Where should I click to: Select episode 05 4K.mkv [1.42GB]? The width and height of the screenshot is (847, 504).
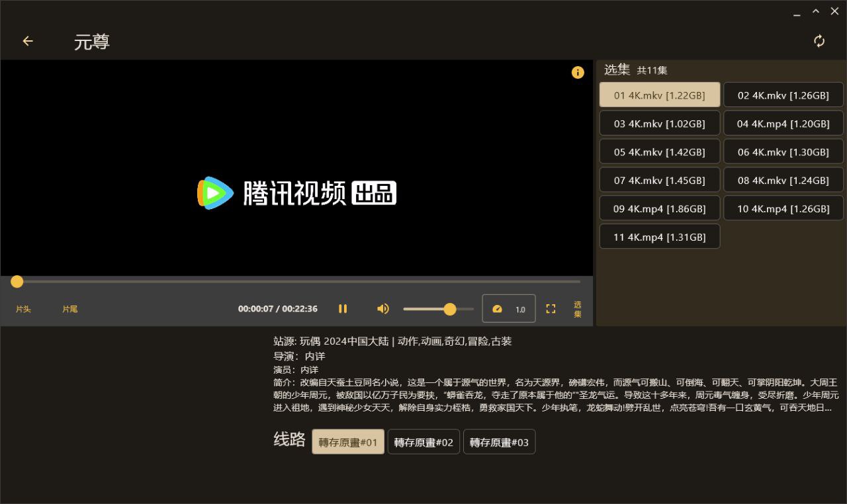660,152
